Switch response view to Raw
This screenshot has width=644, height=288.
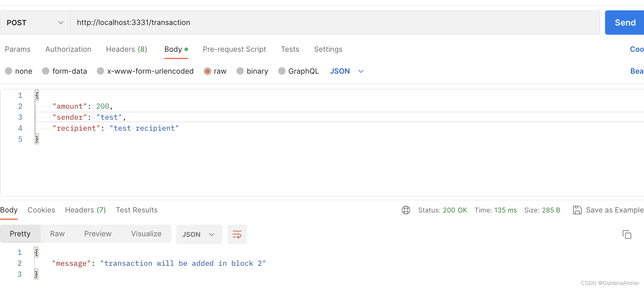click(x=57, y=234)
